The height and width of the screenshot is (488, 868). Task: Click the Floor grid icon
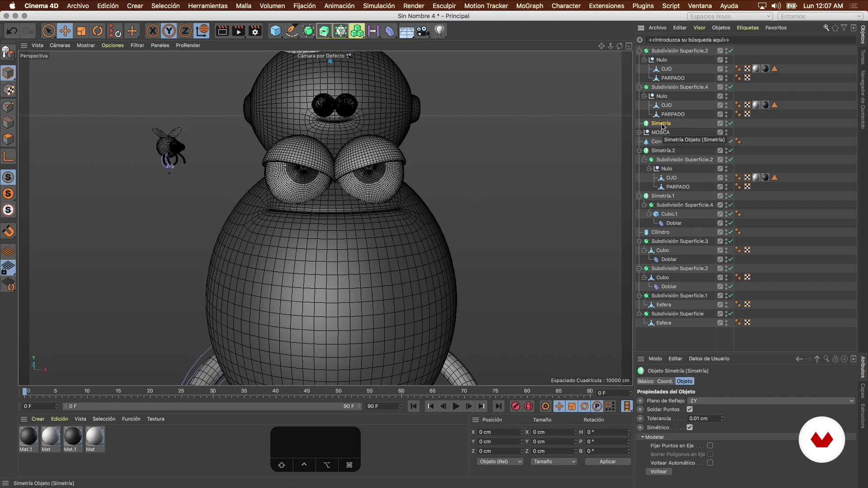point(406,31)
